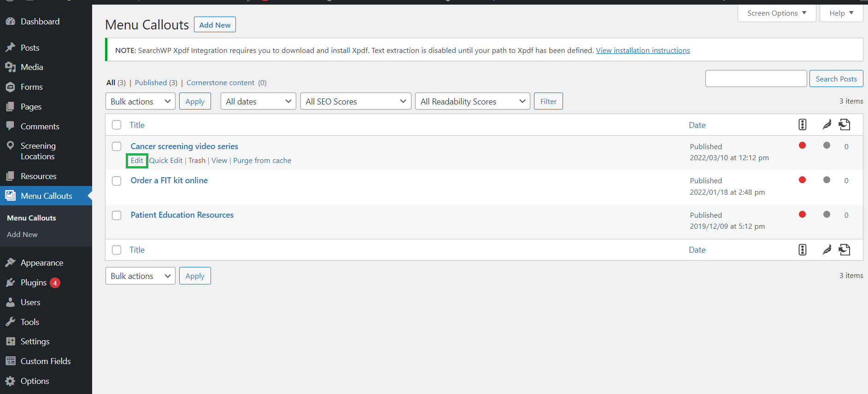Expand the All SEO Scores dropdown

click(355, 101)
